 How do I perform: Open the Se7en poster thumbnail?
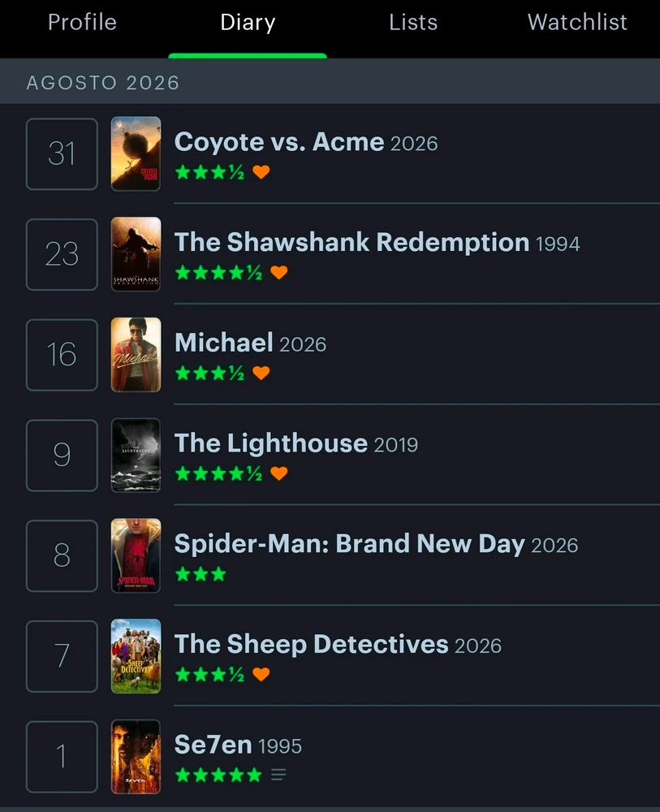click(x=136, y=757)
